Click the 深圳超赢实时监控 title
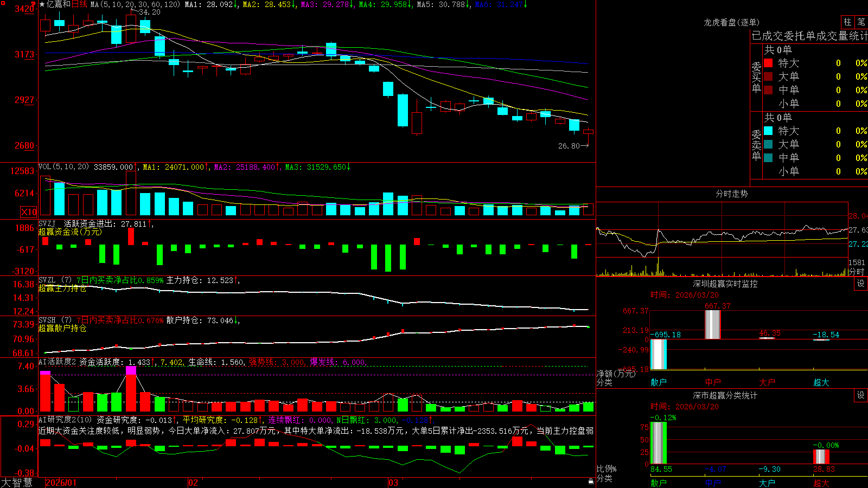Screen dimensions: 868x488 [x=725, y=284]
